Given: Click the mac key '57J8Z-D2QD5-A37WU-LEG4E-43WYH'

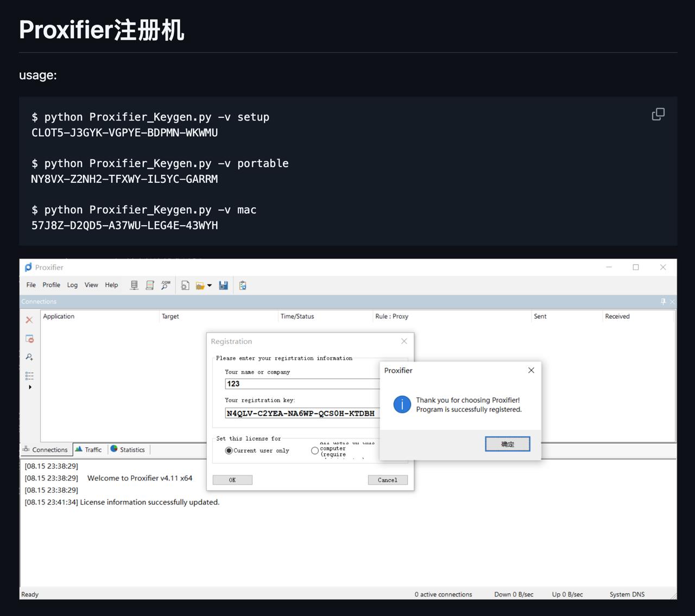Looking at the screenshot, I should 124,225.
